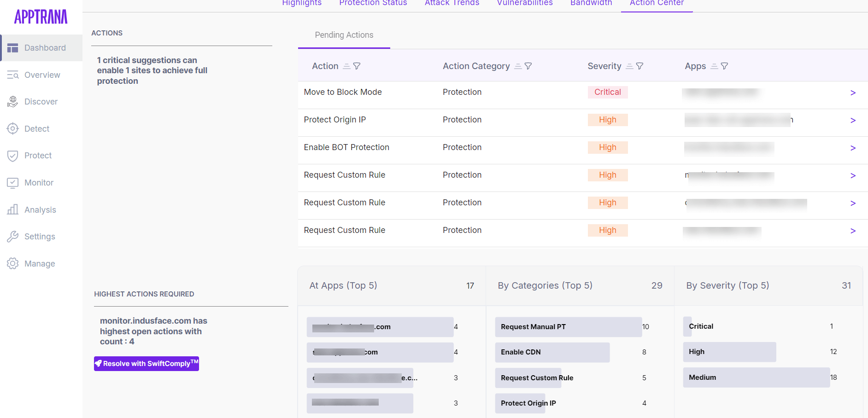Select the Pending Actions tab
The width and height of the screenshot is (868, 418).
click(x=344, y=35)
